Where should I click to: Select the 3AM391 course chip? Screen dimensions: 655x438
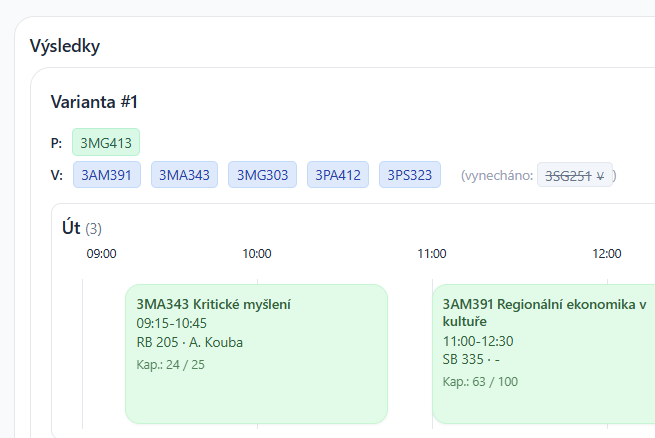coord(107,175)
